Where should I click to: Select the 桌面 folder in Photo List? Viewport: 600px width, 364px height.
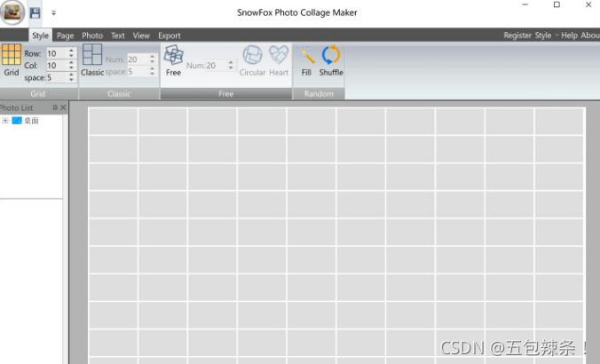30,121
